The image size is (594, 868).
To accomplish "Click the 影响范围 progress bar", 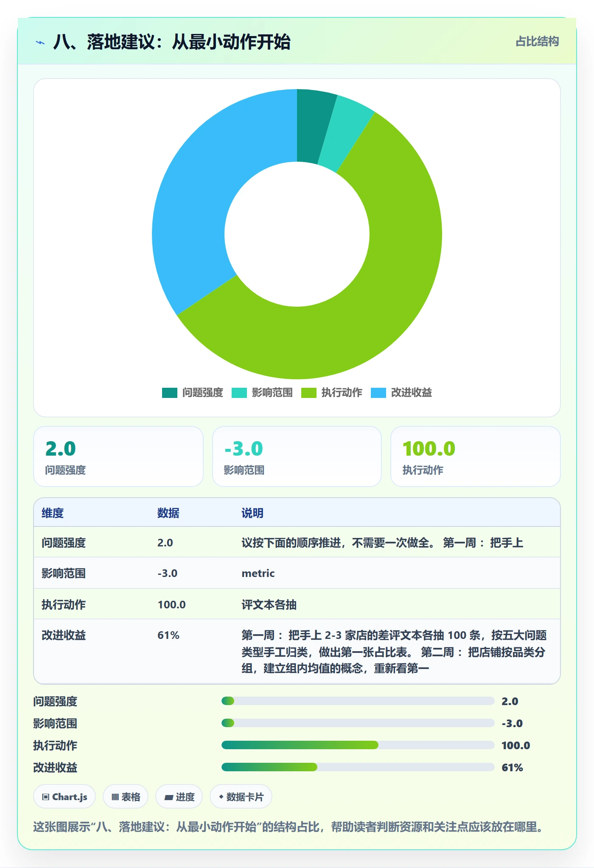I will tap(358, 723).
